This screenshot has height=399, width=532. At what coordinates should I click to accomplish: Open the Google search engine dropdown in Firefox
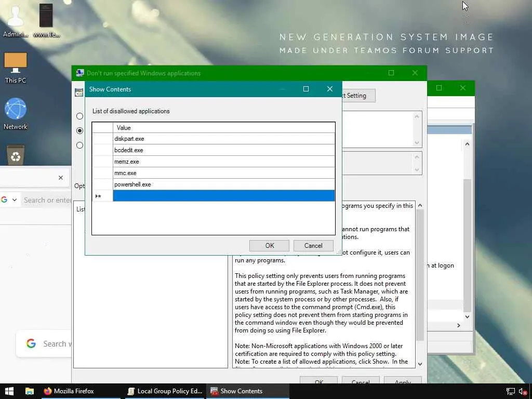point(9,200)
